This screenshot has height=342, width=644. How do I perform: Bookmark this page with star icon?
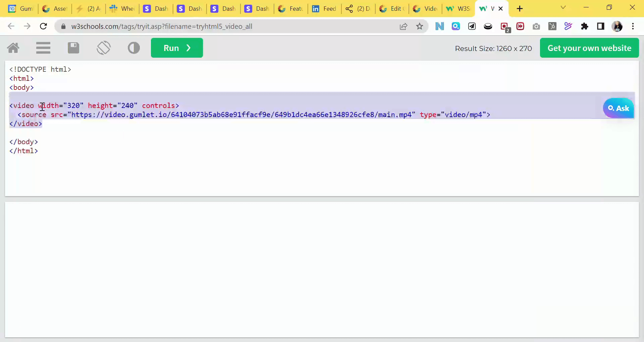419,26
